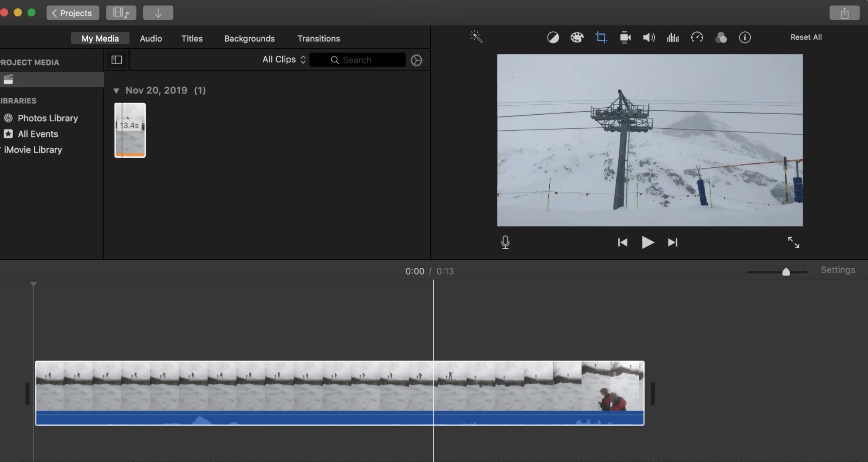The width and height of the screenshot is (868, 462).
Task: Click Reset All adjustments
Action: (x=806, y=37)
